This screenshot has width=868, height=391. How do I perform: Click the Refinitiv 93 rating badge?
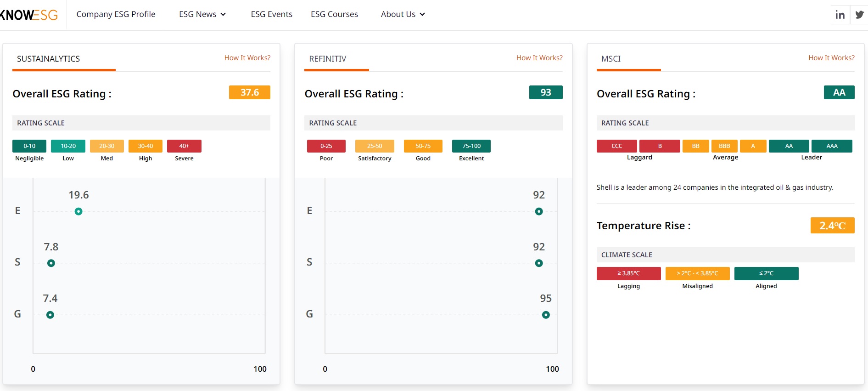click(546, 92)
